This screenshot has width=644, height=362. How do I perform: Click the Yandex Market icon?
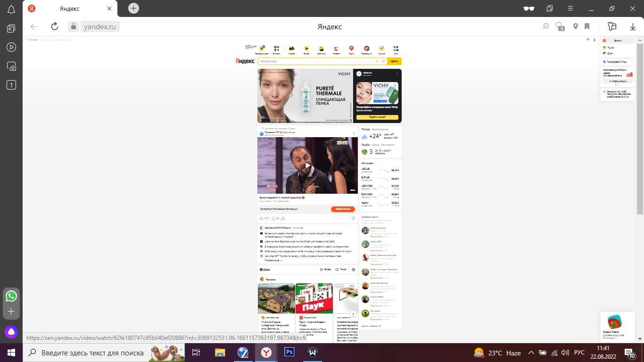pos(291,49)
